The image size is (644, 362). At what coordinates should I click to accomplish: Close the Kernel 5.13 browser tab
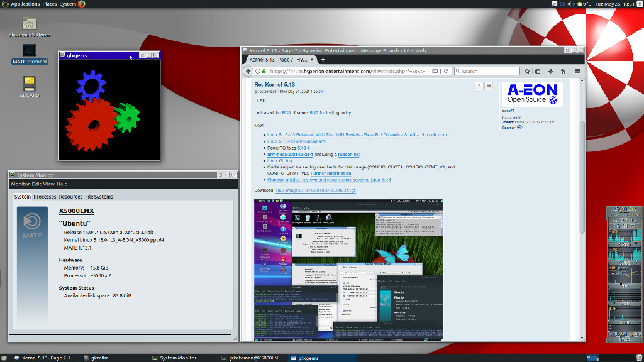click(x=312, y=60)
